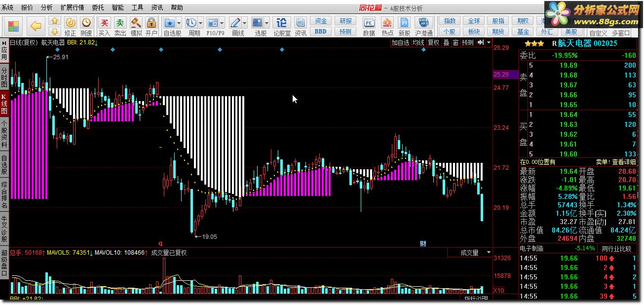Image resolution: width=644 pixels, height=305 pixels.
Task: Toggle 复权 price adjustment
Action: coord(433,43)
